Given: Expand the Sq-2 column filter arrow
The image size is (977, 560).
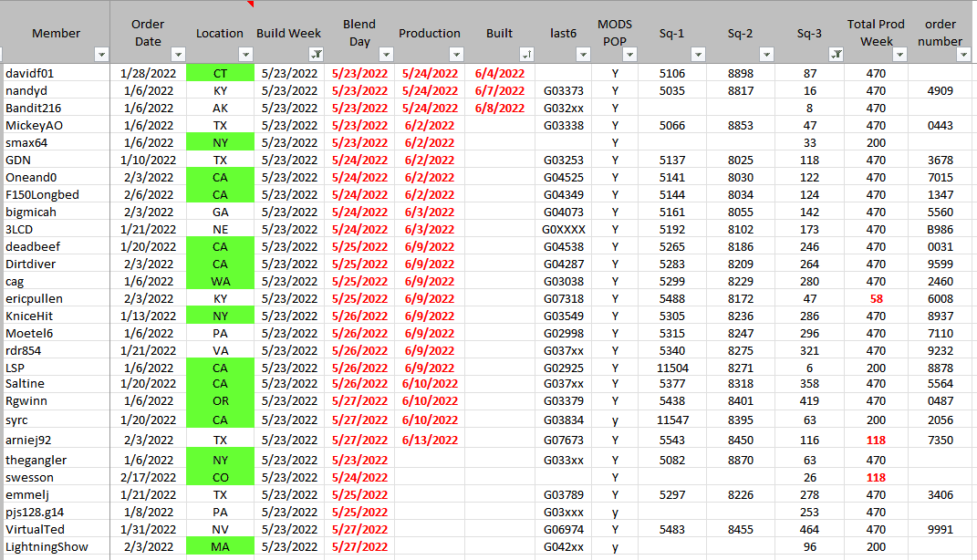Looking at the screenshot, I should (767, 55).
